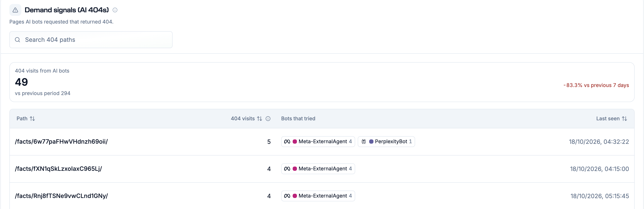This screenshot has height=209, width=644.
Task: Click the Meta logo icon in the Rnj8fTSNe9vwCLnd1GNy row
Action: 287,196
